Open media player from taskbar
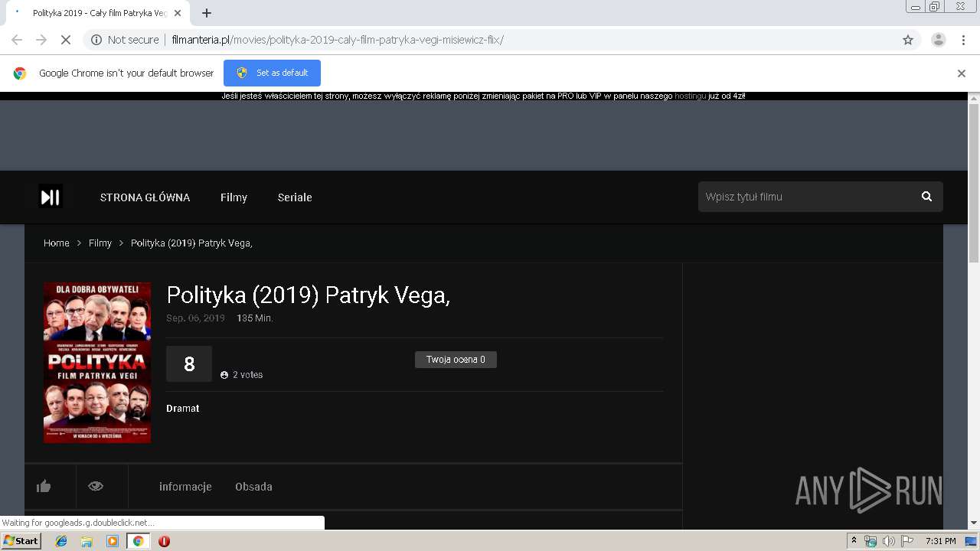Viewport: 980px width, 551px height. pos(113,541)
